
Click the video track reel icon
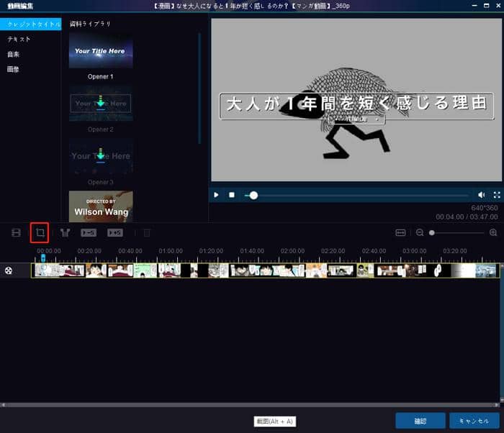click(x=9, y=270)
